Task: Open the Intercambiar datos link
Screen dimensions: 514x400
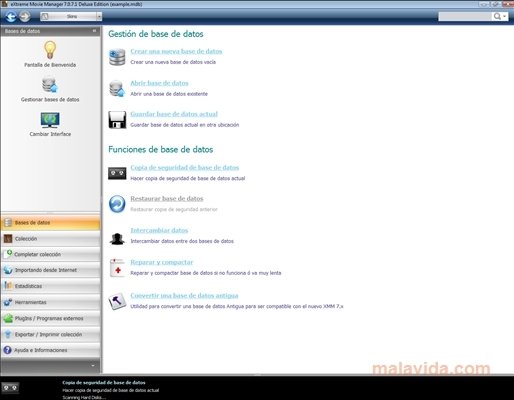Action: pos(159,230)
